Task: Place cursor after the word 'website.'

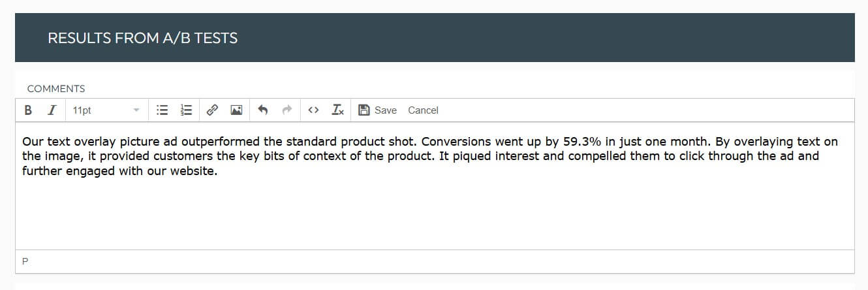Action: (218, 172)
